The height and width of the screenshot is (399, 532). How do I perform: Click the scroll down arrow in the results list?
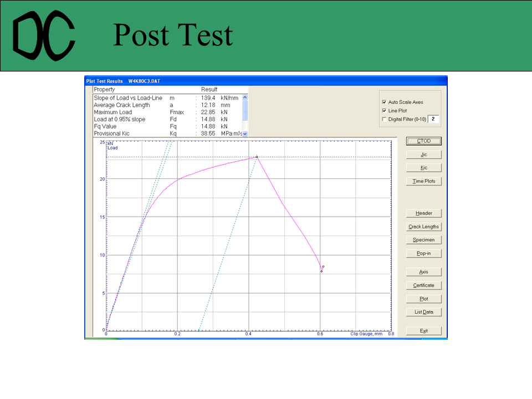click(x=245, y=134)
